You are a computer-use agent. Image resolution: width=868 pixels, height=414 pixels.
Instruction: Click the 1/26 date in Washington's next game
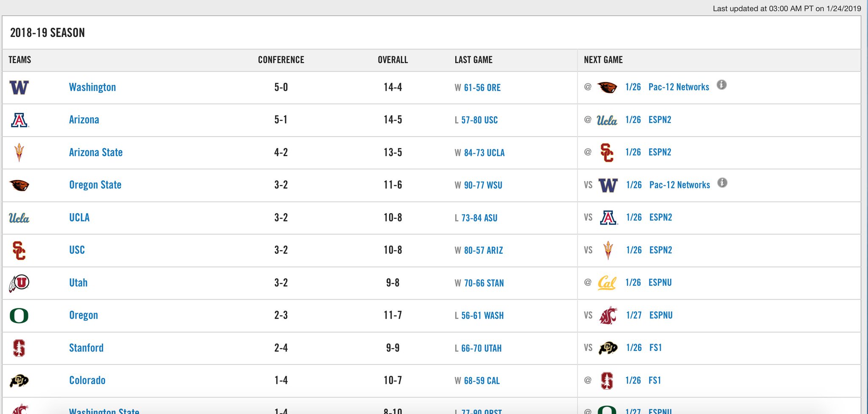coord(633,87)
